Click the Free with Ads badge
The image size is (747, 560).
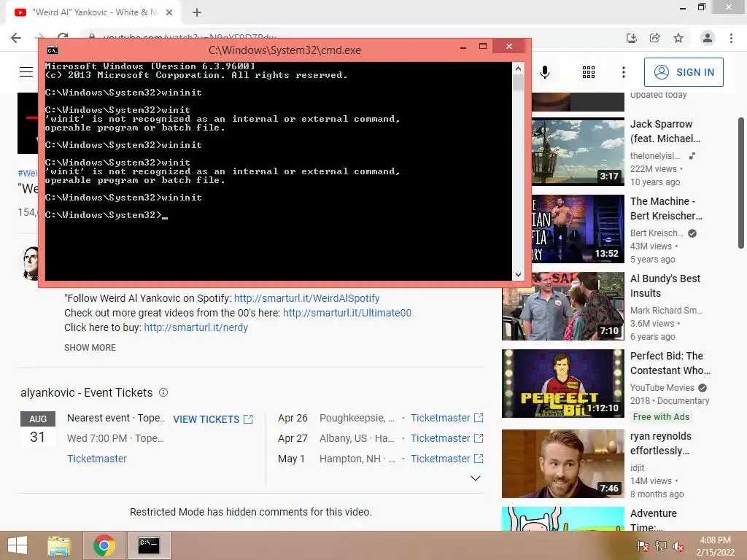click(661, 416)
